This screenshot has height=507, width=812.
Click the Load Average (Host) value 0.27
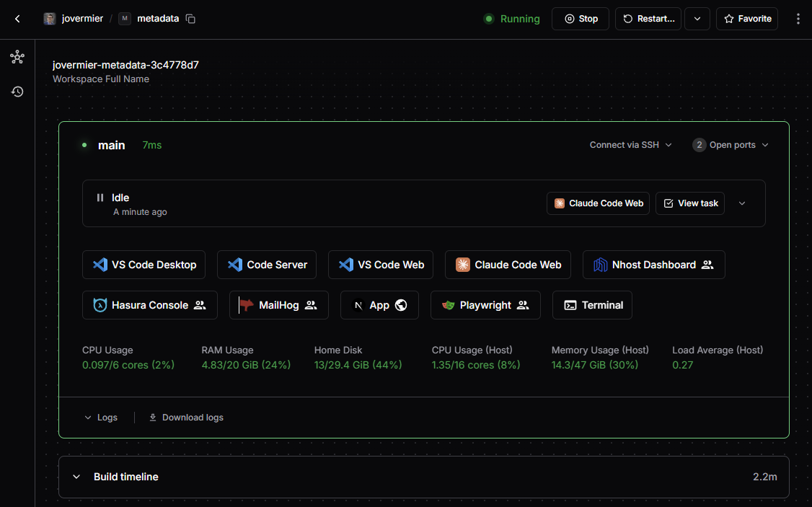[x=682, y=365]
